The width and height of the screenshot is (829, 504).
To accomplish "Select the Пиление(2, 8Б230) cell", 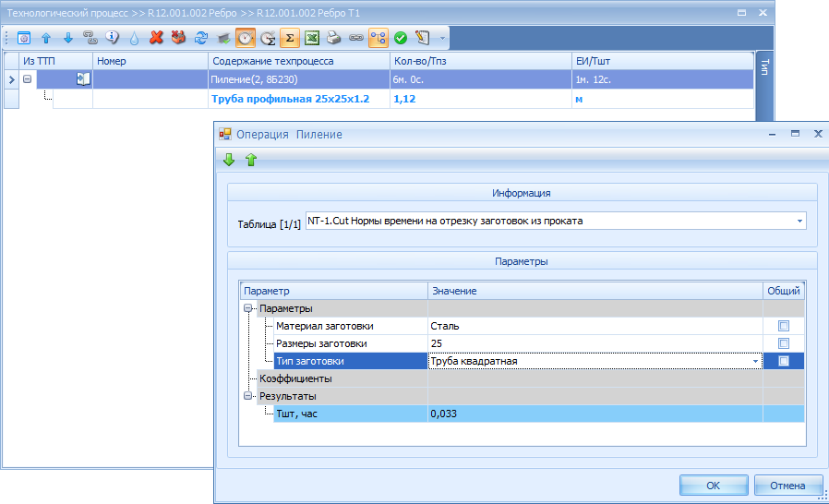I will pyautogui.click(x=299, y=79).
